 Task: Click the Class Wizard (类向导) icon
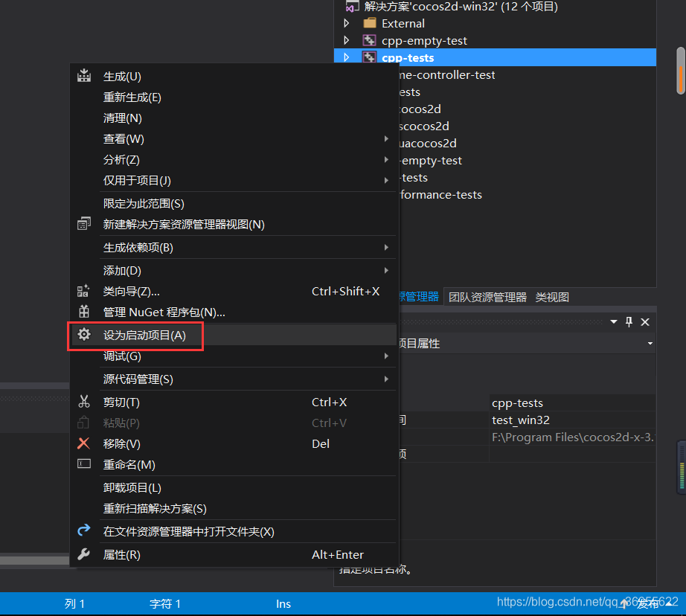tap(83, 291)
